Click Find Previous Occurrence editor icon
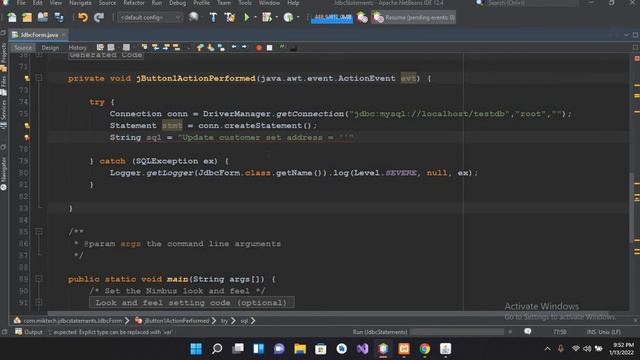Image resolution: width=640 pixels, height=360 pixels. click(x=155, y=47)
